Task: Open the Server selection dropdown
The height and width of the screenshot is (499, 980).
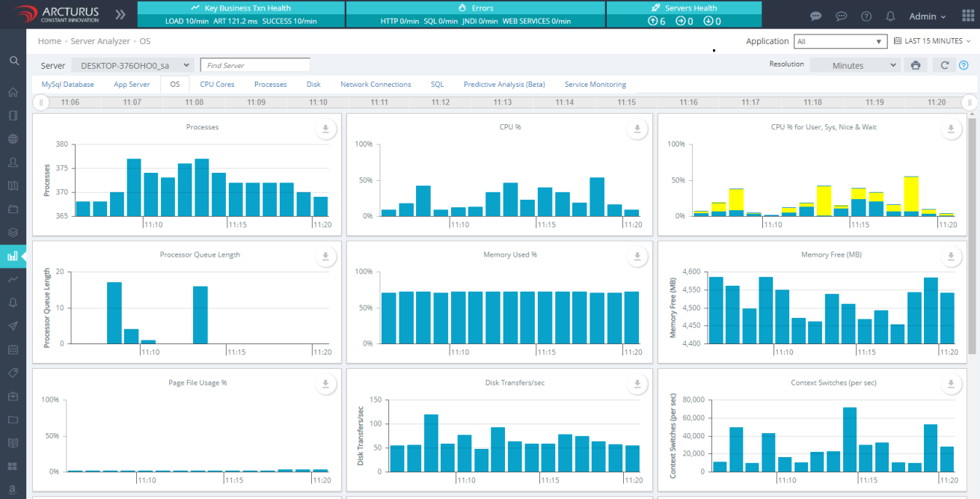Action: coord(132,66)
